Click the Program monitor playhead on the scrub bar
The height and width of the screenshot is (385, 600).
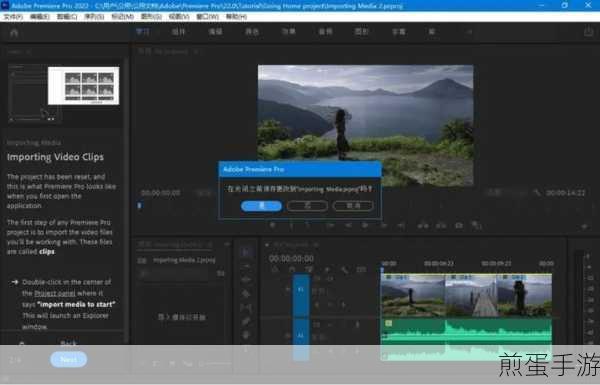point(139,206)
